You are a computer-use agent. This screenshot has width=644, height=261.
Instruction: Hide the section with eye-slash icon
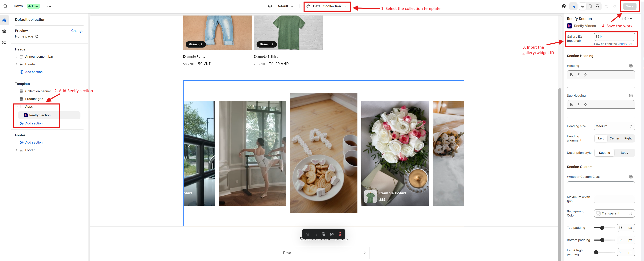pyautogui.click(x=332, y=234)
